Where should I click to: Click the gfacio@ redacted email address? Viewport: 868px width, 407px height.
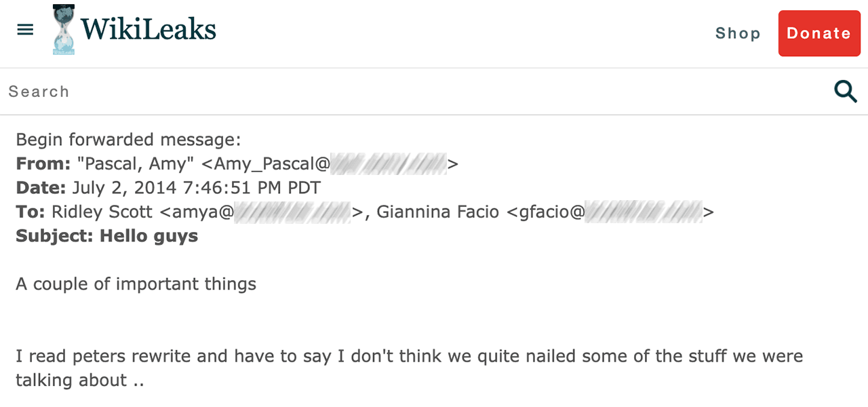coord(614,212)
